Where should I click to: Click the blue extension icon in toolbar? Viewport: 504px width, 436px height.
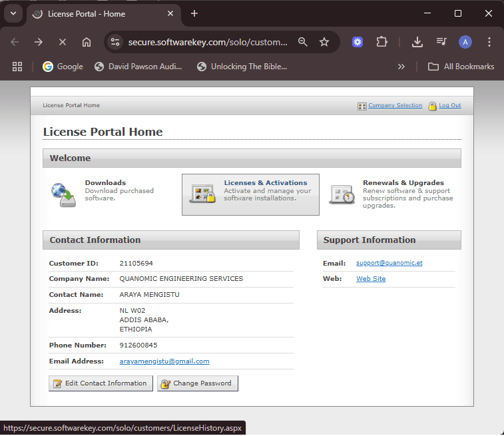coord(358,42)
